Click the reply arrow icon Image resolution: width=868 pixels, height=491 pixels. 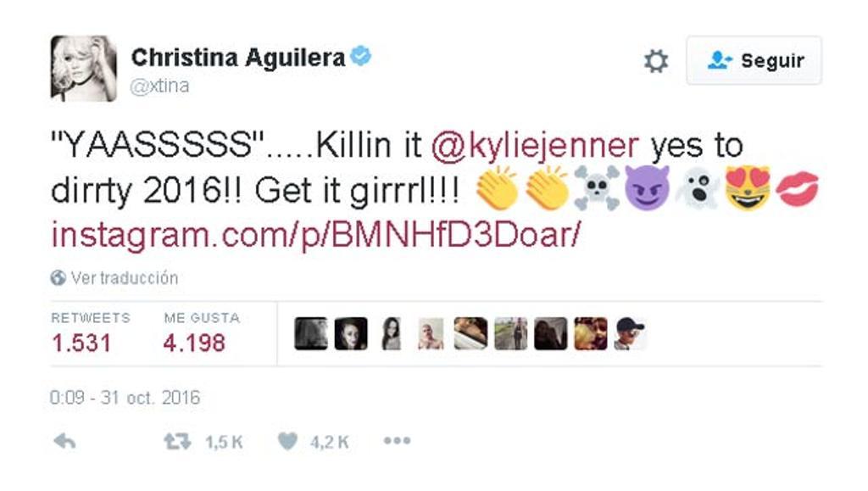(x=64, y=441)
